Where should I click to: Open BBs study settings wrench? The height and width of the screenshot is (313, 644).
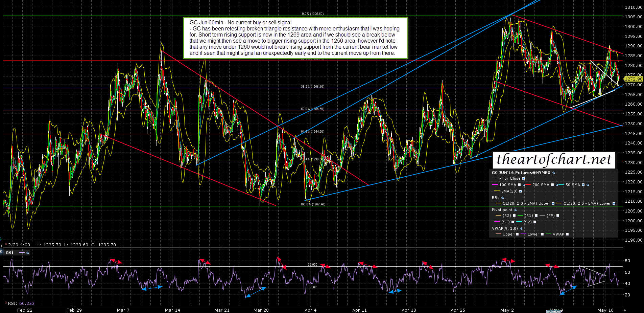(x=502, y=198)
